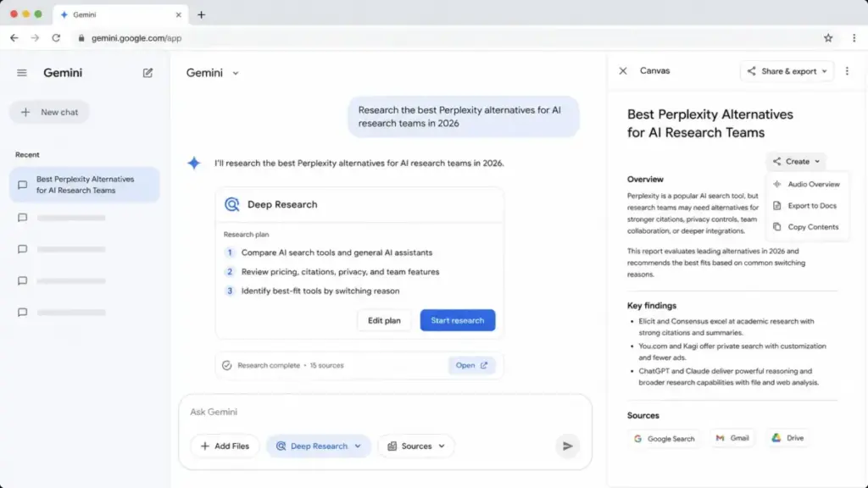
Task: Click browser forward arrow
Action: (x=35, y=38)
